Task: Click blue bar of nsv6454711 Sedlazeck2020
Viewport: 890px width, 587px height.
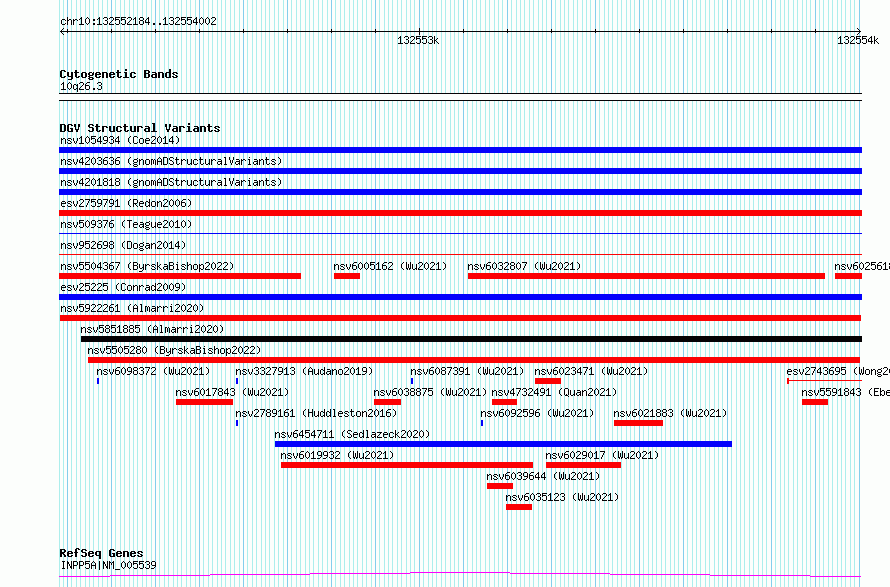Action: [503, 444]
